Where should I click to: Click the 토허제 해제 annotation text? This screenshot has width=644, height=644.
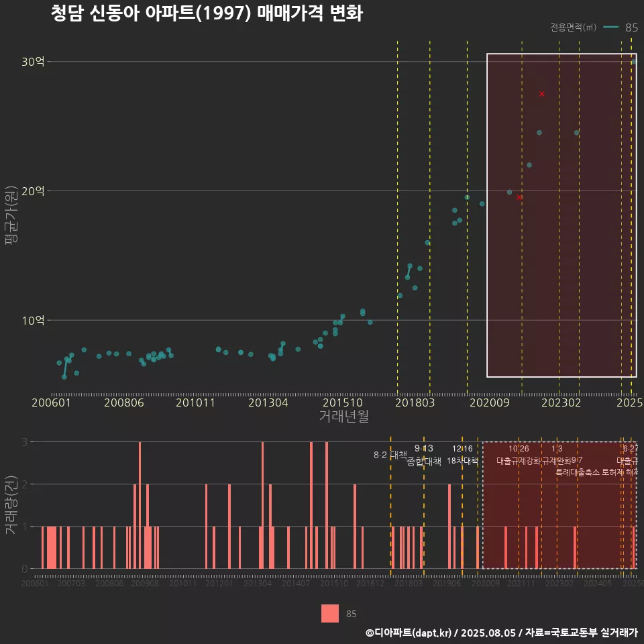point(620,472)
